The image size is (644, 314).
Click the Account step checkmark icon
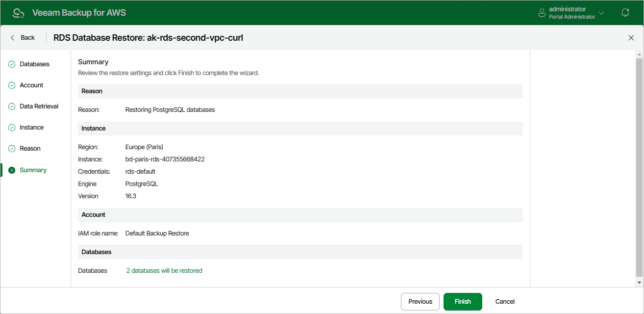click(x=12, y=85)
